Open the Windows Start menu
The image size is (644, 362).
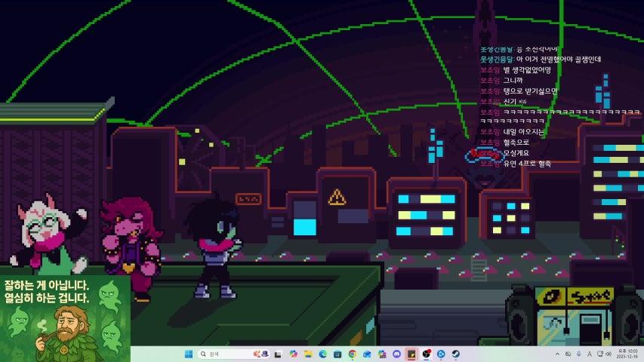[x=186, y=354]
